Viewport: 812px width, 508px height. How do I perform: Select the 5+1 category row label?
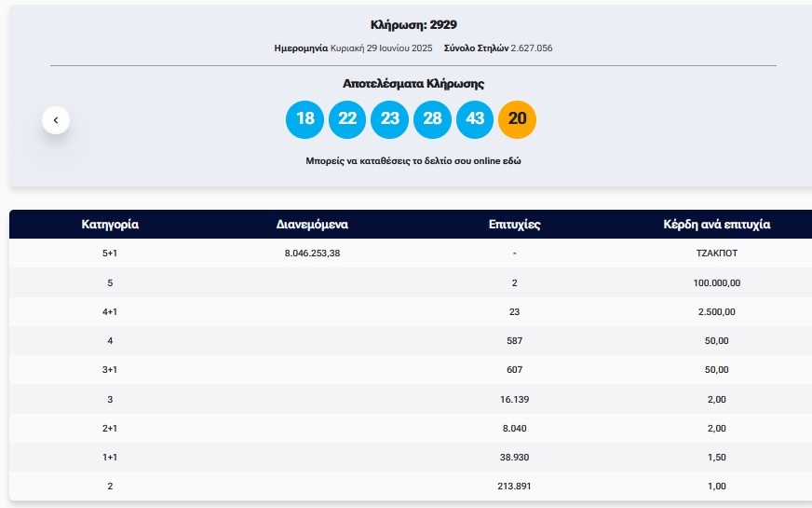point(110,254)
